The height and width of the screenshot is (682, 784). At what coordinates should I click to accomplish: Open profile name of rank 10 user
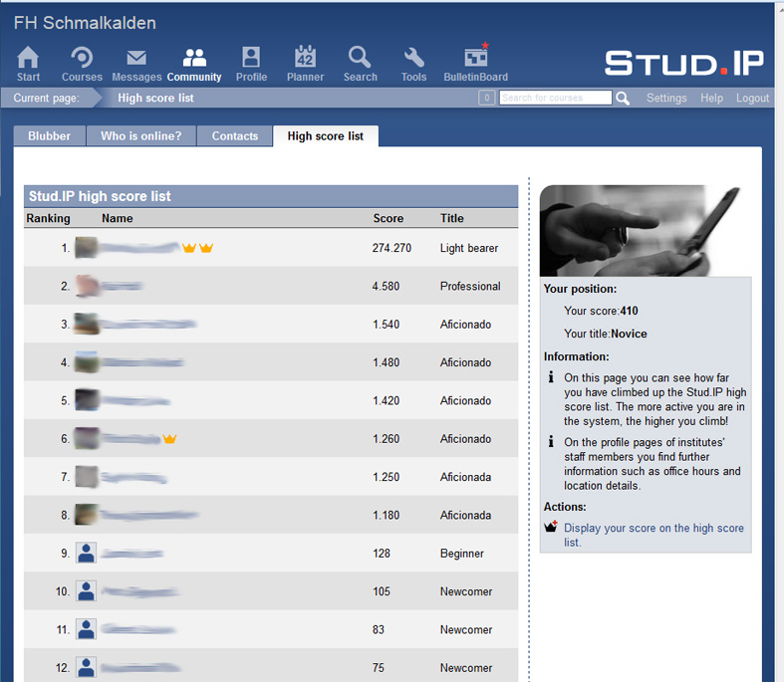[140, 591]
